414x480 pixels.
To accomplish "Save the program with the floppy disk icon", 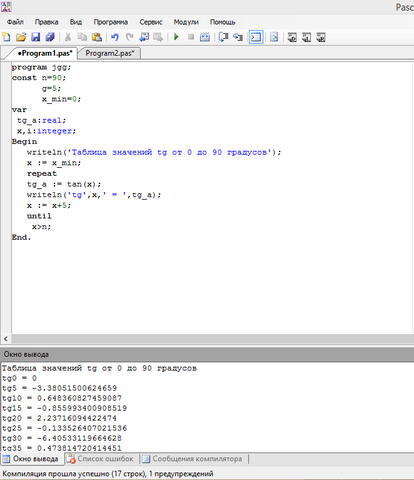I will 35,37.
